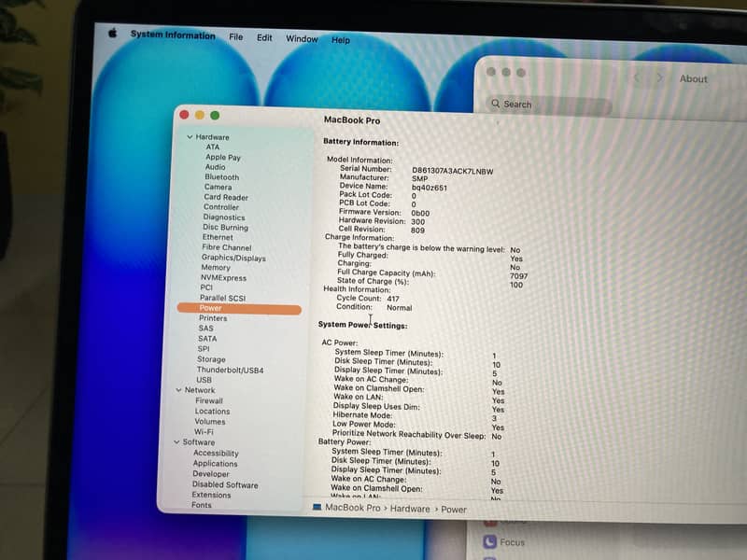Open the File menu
The width and height of the screenshot is (747, 560).
236,36
